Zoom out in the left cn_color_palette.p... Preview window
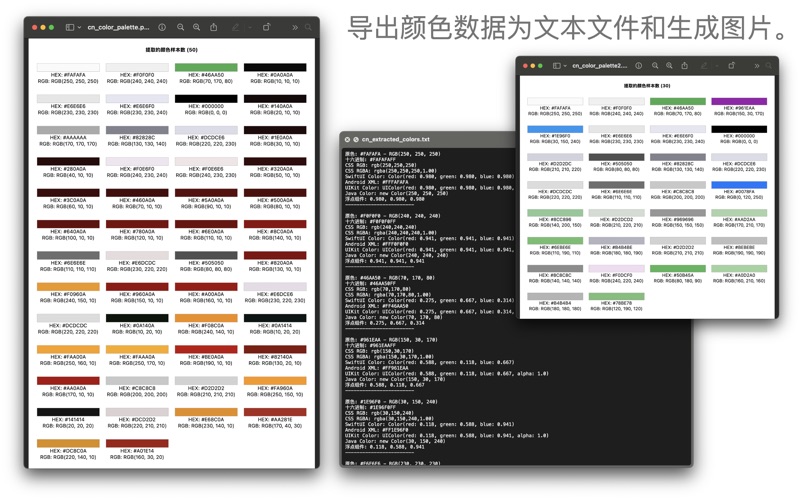The height and width of the screenshot is (500, 800). point(180,28)
